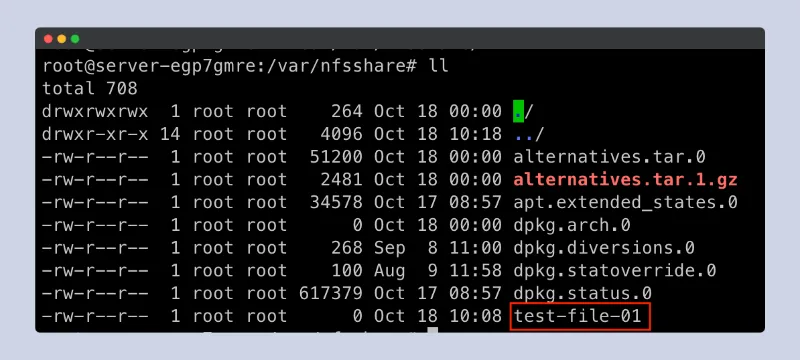Click the apt.extended_states.0 filename
Viewport: 800px width, 360px height.
[626, 202]
